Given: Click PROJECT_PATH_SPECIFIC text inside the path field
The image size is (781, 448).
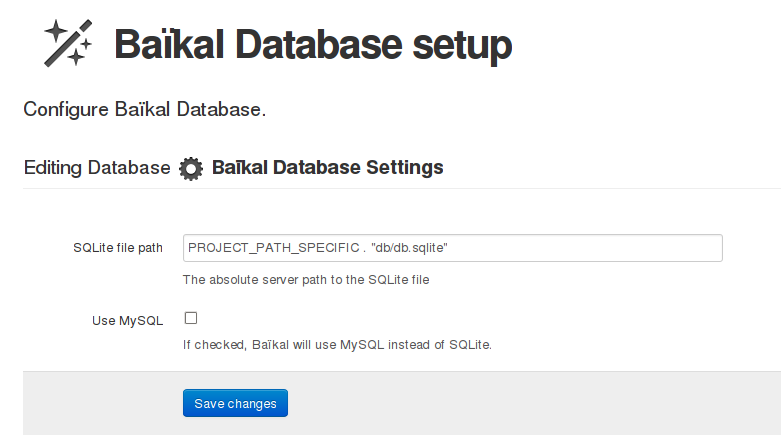Looking at the screenshot, I should tap(273, 248).
